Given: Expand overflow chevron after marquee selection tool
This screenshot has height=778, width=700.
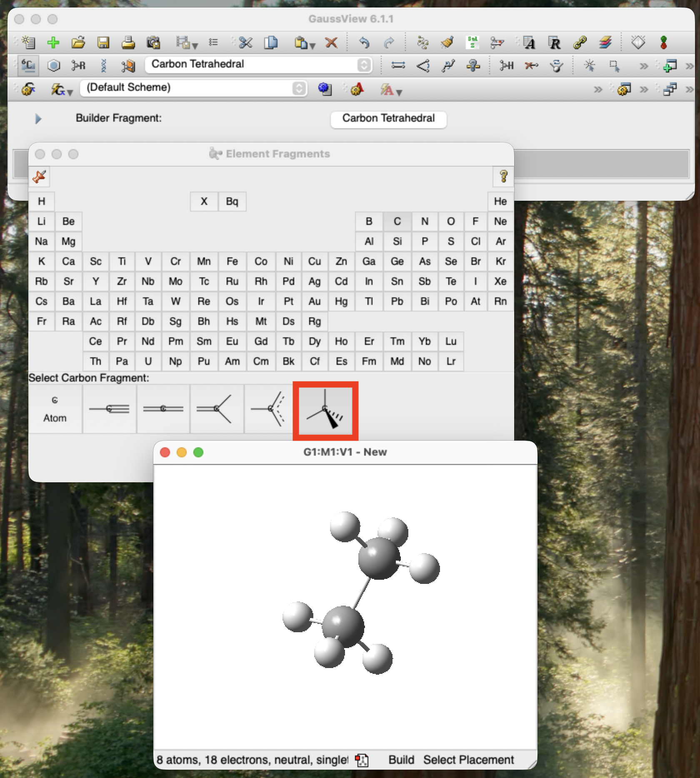Looking at the screenshot, I should click(644, 66).
